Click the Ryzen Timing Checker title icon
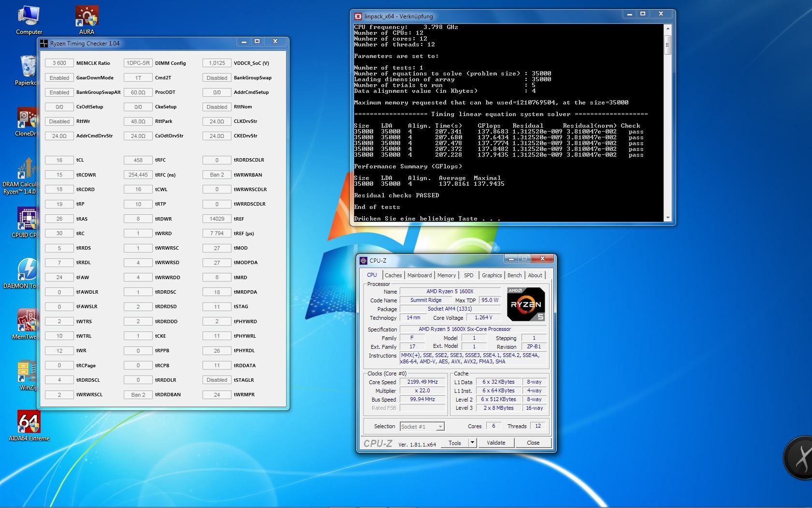This screenshot has height=508, width=812. pyautogui.click(x=44, y=43)
